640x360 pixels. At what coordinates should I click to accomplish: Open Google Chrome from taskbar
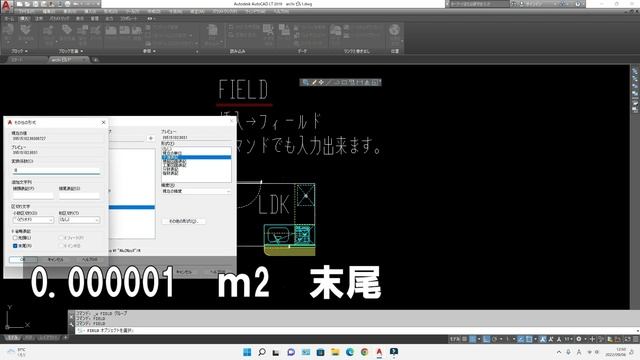click(x=364, y=352)
